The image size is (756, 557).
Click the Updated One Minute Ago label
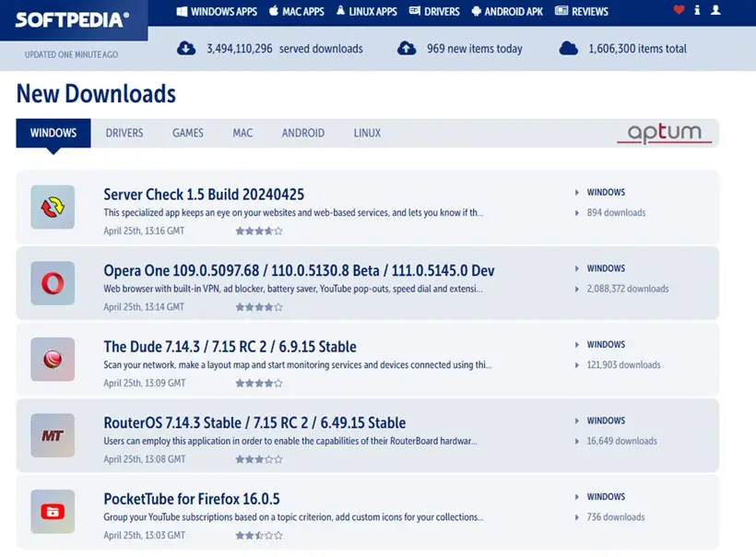[x=71, y=54]
